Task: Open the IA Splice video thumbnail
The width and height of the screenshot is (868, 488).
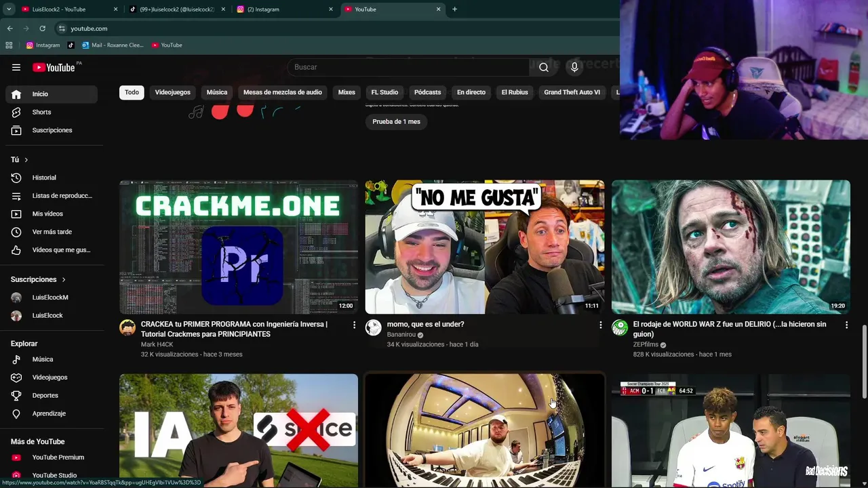Action: (x=239, y=430)
